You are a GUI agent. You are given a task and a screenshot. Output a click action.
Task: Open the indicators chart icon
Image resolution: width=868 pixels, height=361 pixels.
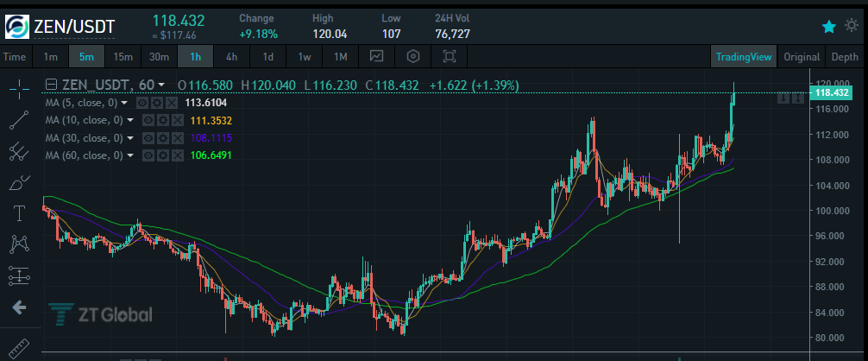click(377, 56)
